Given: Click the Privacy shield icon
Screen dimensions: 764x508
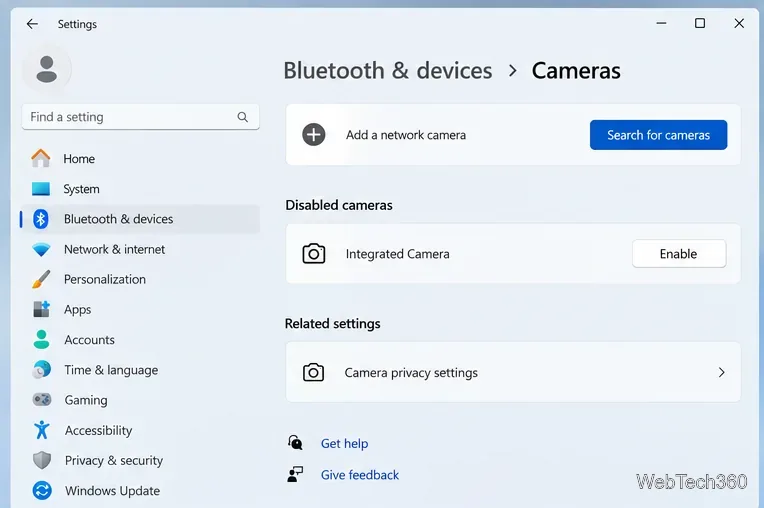Looking at the screenshot, I should (42, 460).
